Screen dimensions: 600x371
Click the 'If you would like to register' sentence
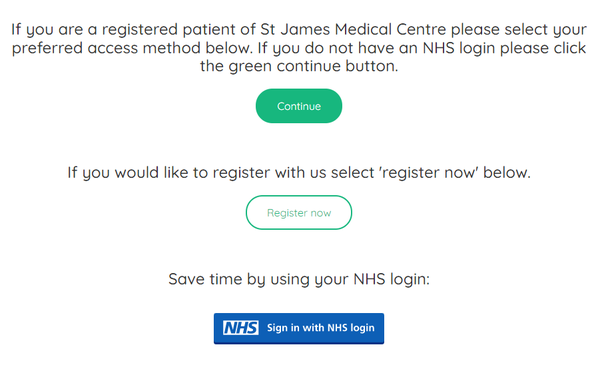click(299, 173)
